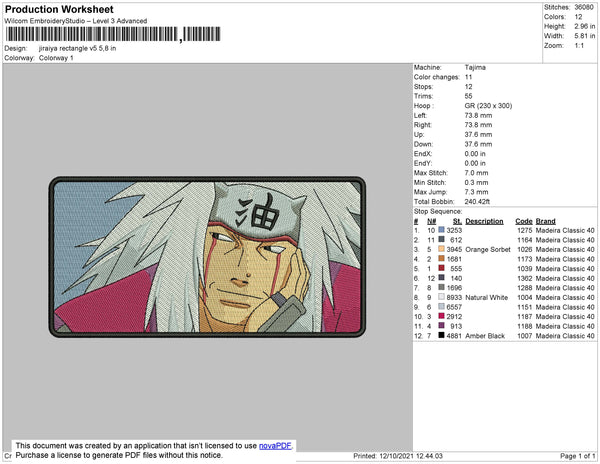
Task: Select 'Wilcom EmbroideryStudio – Level 3 Advanced' text
Action: pyautogui.click(x=76, y=21)
